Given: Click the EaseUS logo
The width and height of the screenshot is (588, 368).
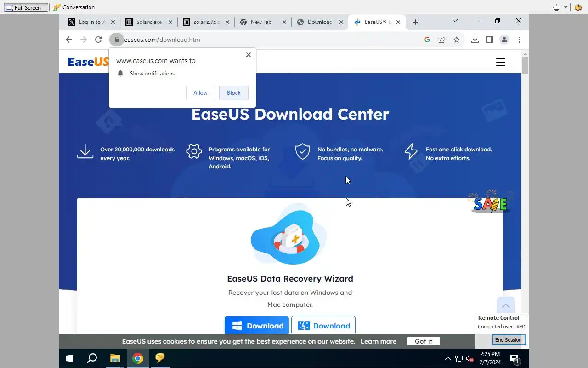Looking at the screenshot, I should (88, 62).
